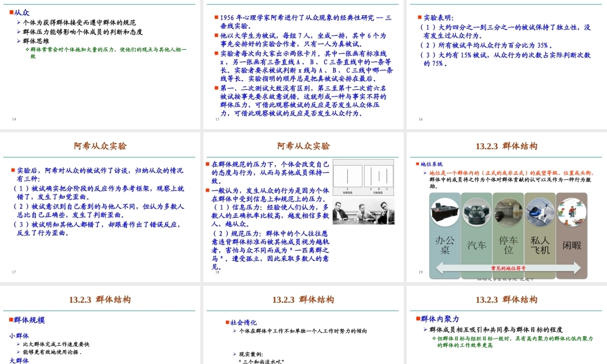Click the paragraph starting (1)信息压力
The width and height of the screenshot is (607, 364).
click(270, 215)
